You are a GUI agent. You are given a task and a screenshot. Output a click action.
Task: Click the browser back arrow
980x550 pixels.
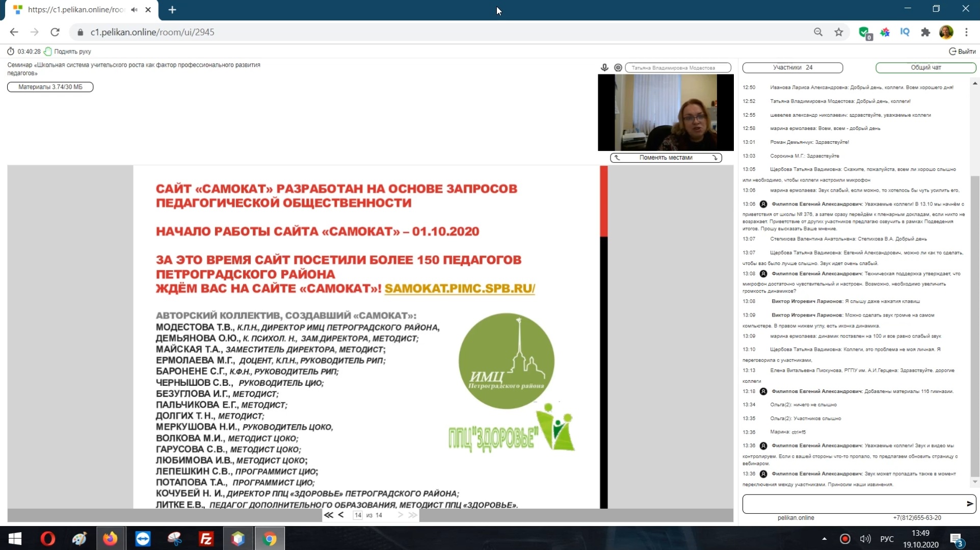coord(14,32)
